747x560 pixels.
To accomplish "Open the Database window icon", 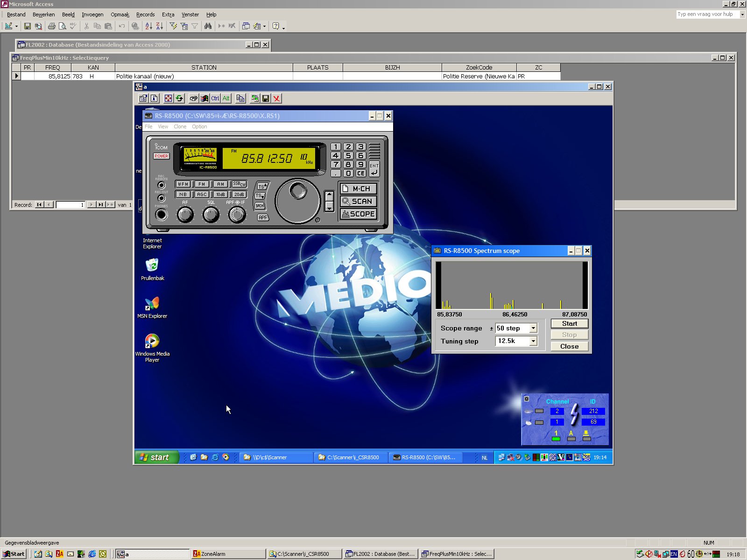I will pos(246,26).
